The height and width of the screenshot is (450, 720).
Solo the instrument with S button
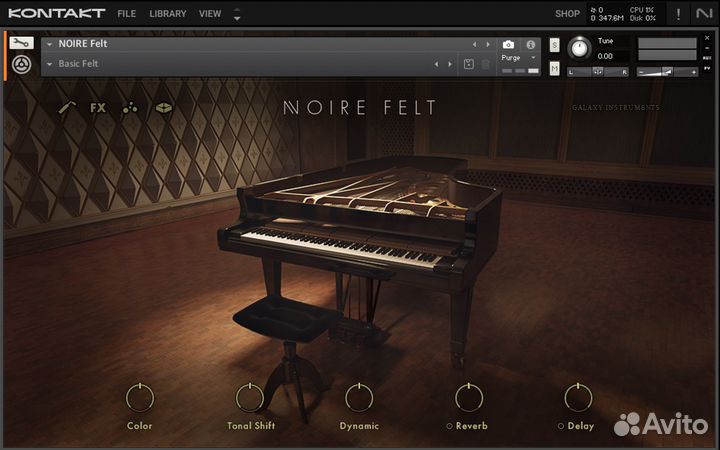pos(555,45)
